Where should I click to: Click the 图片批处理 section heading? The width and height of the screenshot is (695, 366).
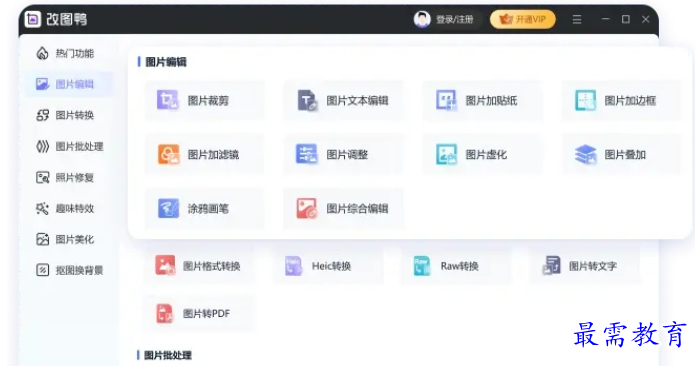pyautogui.click(x=168, y=355)
